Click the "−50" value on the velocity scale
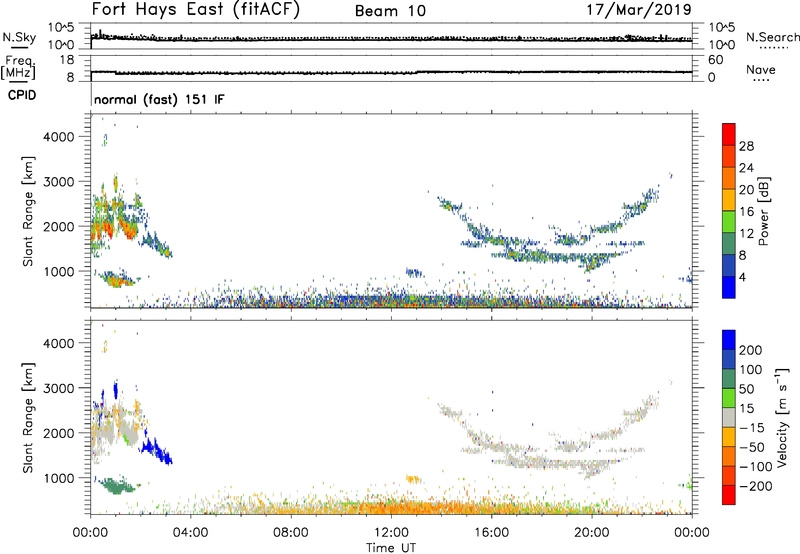Viewport: 800px width, 554px height. click(752, 447)
